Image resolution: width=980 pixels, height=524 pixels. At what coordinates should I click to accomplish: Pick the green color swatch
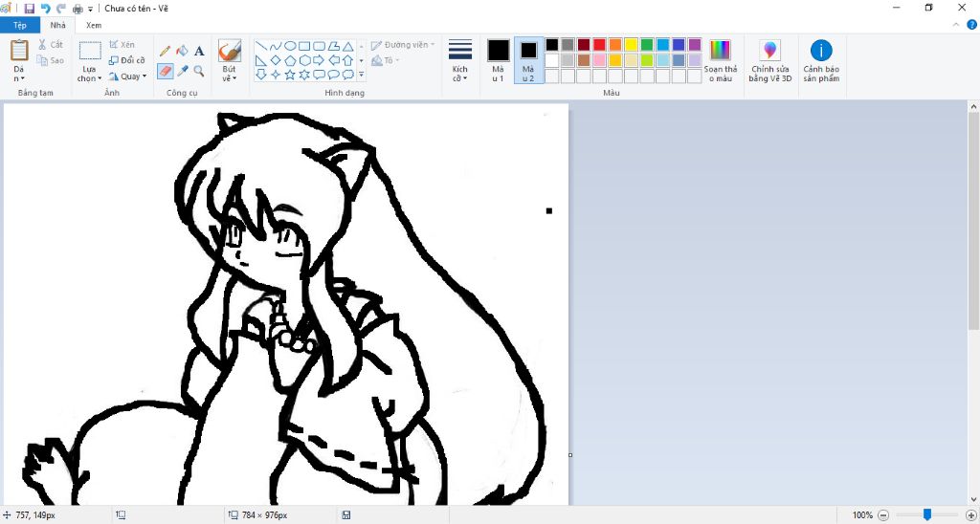click(x=647, y=44)
